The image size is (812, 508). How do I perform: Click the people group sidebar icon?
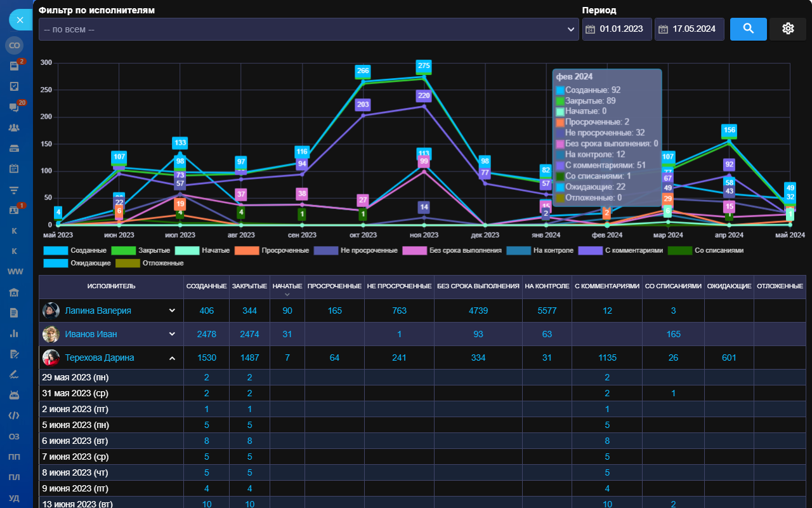14,128
